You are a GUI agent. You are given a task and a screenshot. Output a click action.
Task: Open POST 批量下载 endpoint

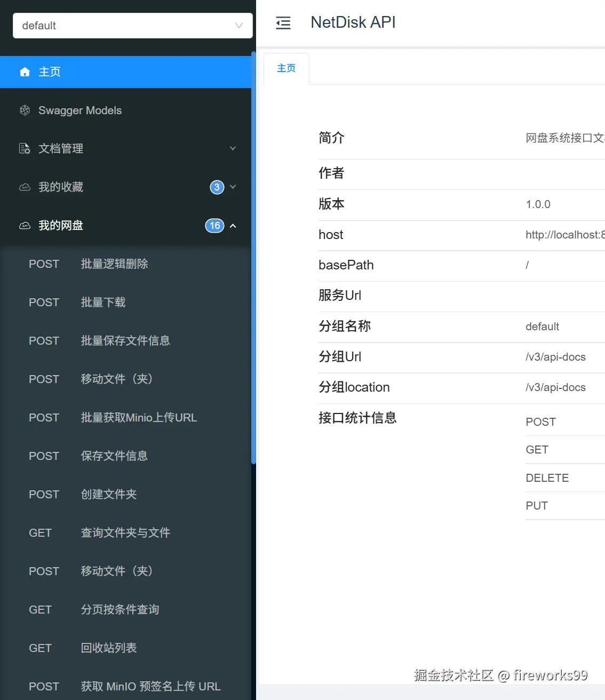tap(125, 303)
